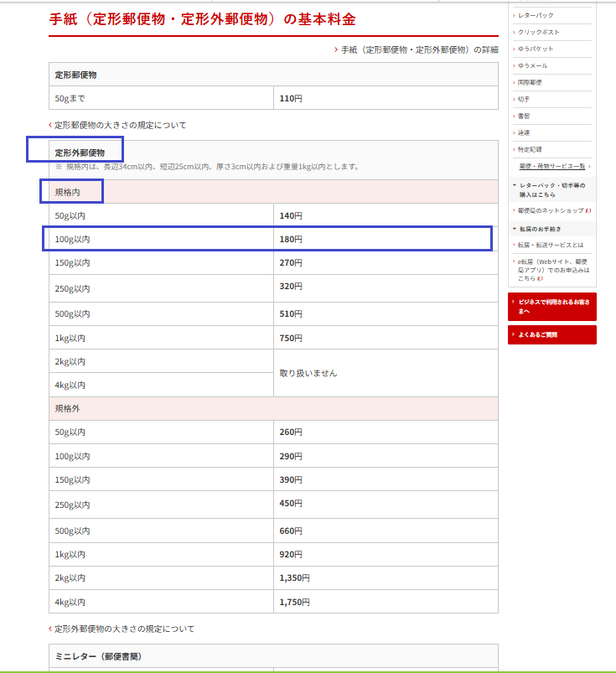Select クリックポスト in the sidebar
Screen dimensions: 616x673
[x=539, y=32]
